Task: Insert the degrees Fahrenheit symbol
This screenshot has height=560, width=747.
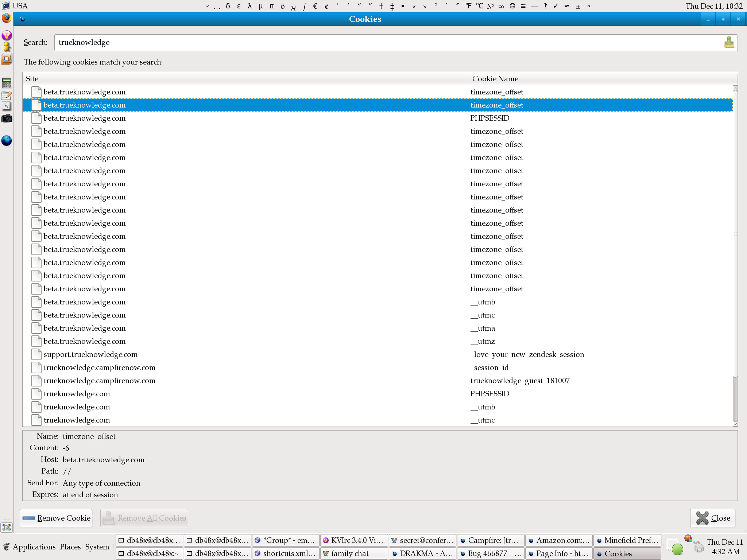Action: click(x=469, y=6)
